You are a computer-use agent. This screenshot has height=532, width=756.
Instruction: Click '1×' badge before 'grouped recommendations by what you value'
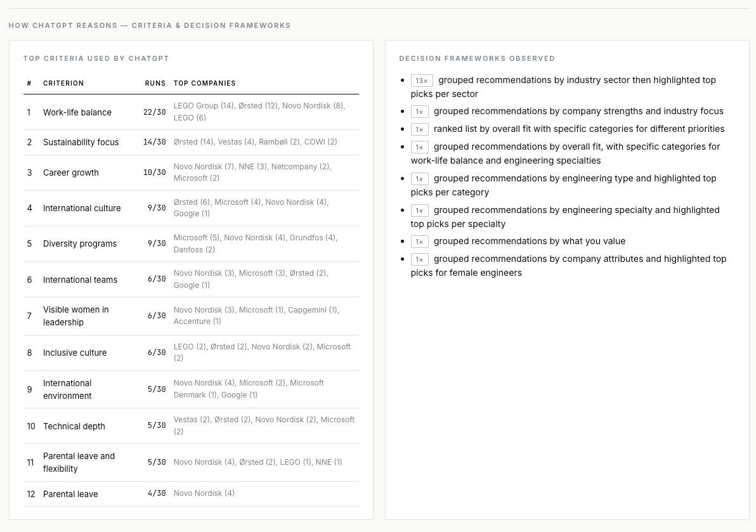pos(419,242)
